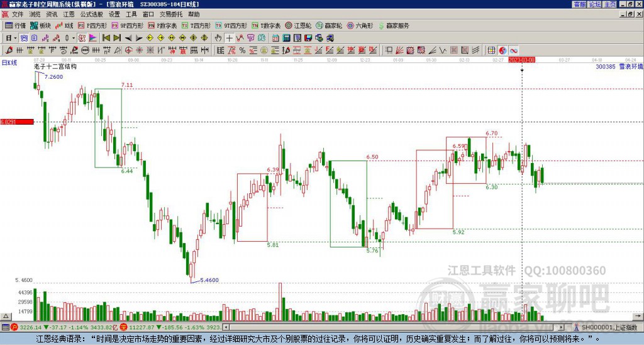Toggle the crosshair cursor mode
644x345 pixels.
pos(229,38)
